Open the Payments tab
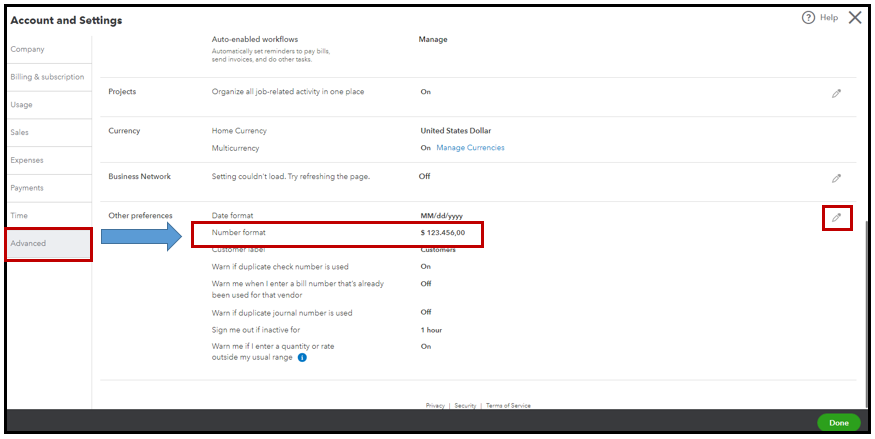The image size is (875, 439). 27,188
